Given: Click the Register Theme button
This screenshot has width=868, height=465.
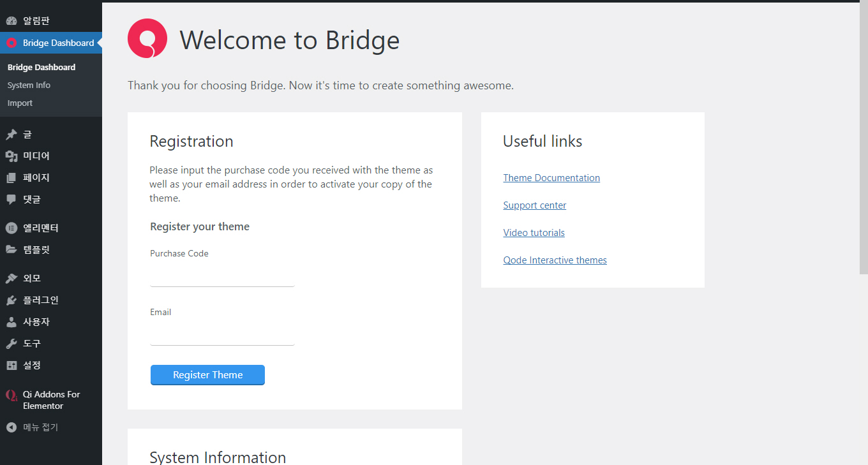Looking at the screenshot, I should click(207, 375).
